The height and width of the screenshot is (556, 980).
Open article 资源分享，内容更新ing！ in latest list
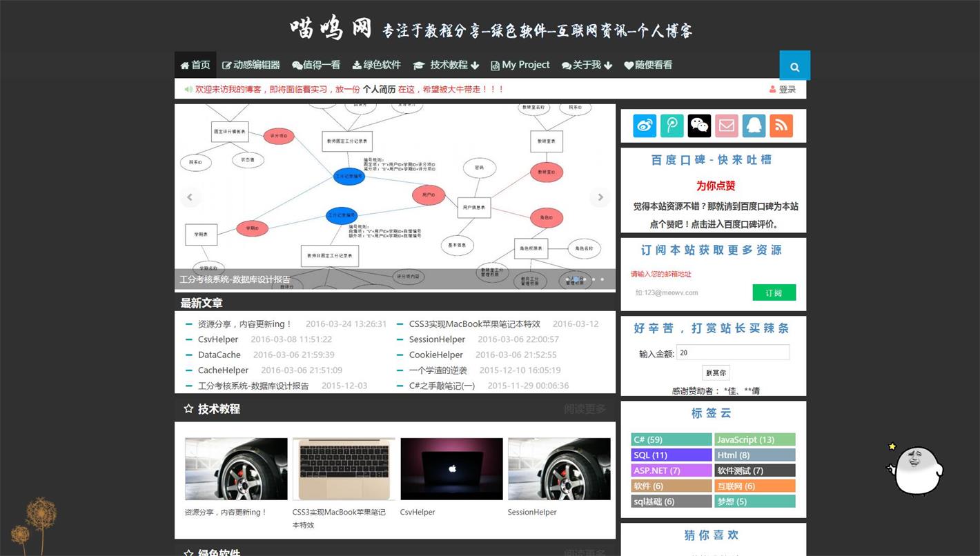point(245,324)
